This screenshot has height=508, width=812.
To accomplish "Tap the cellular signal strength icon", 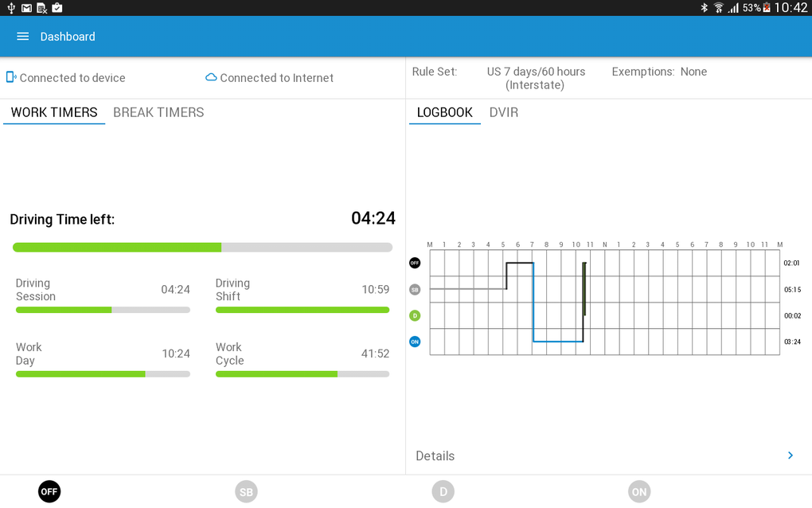I will pyautogui.click(x=733, y=8).
